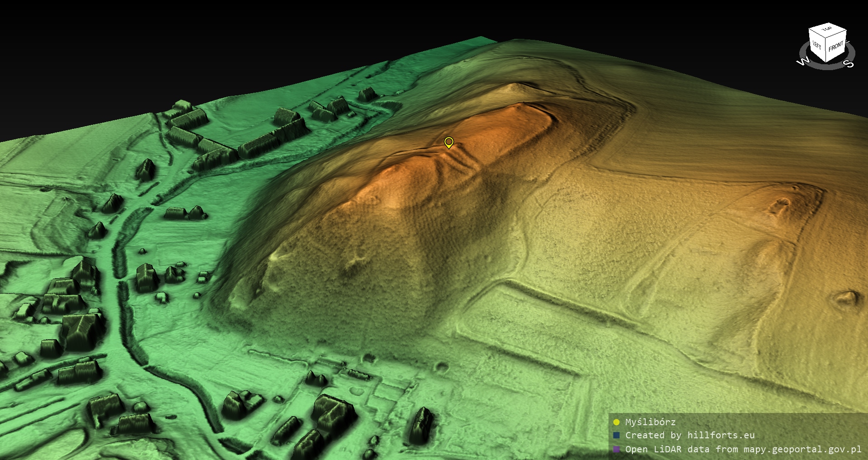Click the W compass direction letter
868x460 pixels.
pyautogui.click(x=803, y=62)
